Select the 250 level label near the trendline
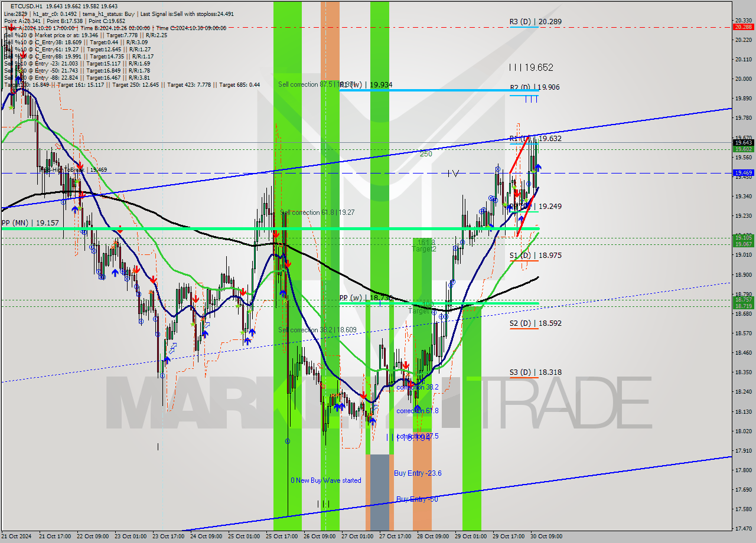This screenshot has height=543, width=756. point(426,153)
